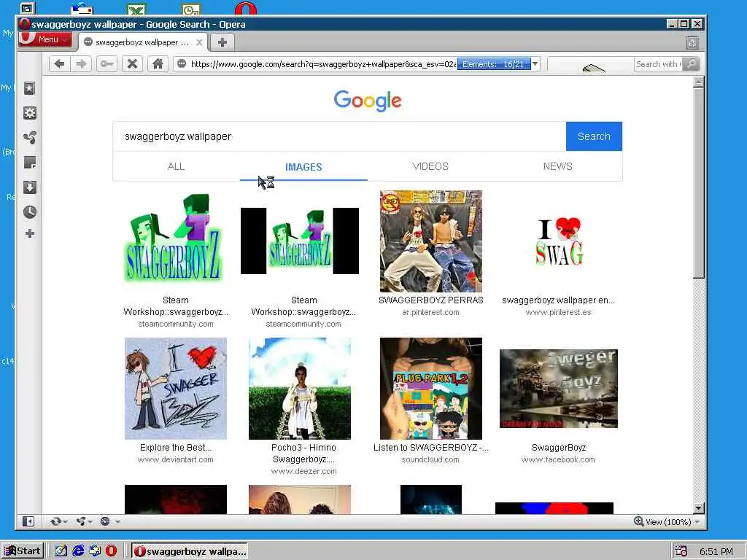This screenshot has width=747, height=560.
Task: Click the SWAGGERBOYZ PERRAS caption
Action: (x=430, y=300)
